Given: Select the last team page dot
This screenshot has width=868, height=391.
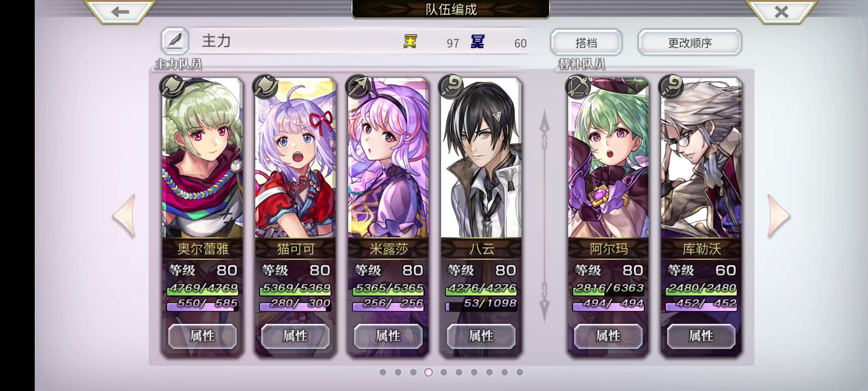Looking at the screenshot, I should pos(520,372).
